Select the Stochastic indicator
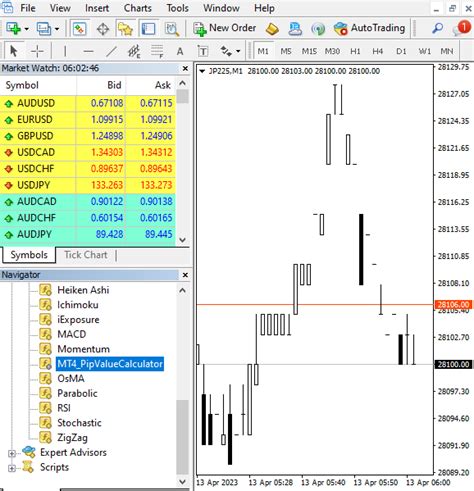 coord(79,423)
